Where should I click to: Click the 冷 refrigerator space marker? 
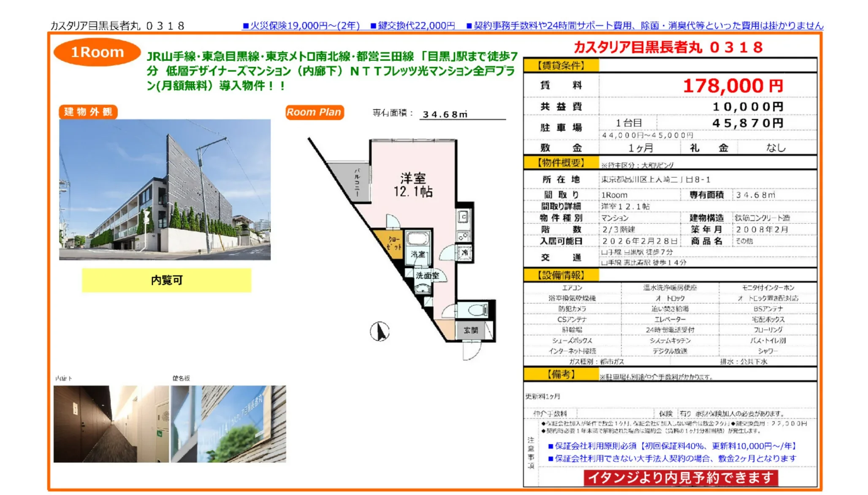pyautogui.click(x=465, y=253)
